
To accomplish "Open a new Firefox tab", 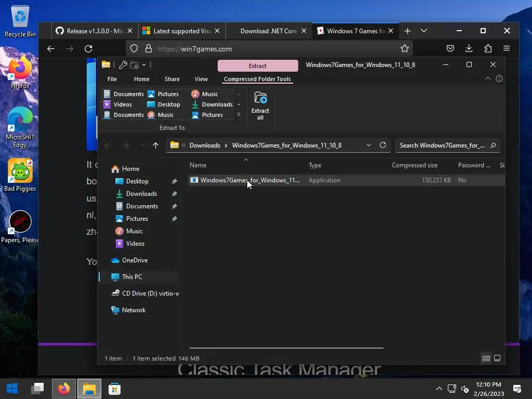I will (x=407, y=31).
